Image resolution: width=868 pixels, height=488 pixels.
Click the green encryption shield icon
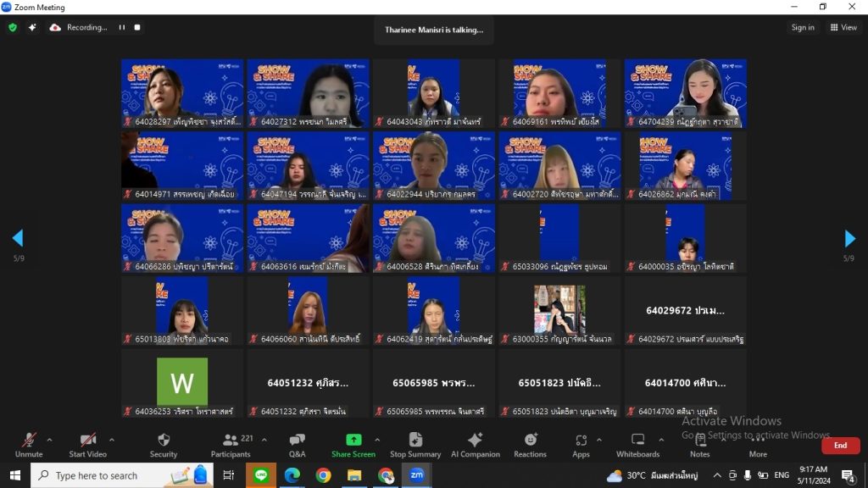(13, 27)
